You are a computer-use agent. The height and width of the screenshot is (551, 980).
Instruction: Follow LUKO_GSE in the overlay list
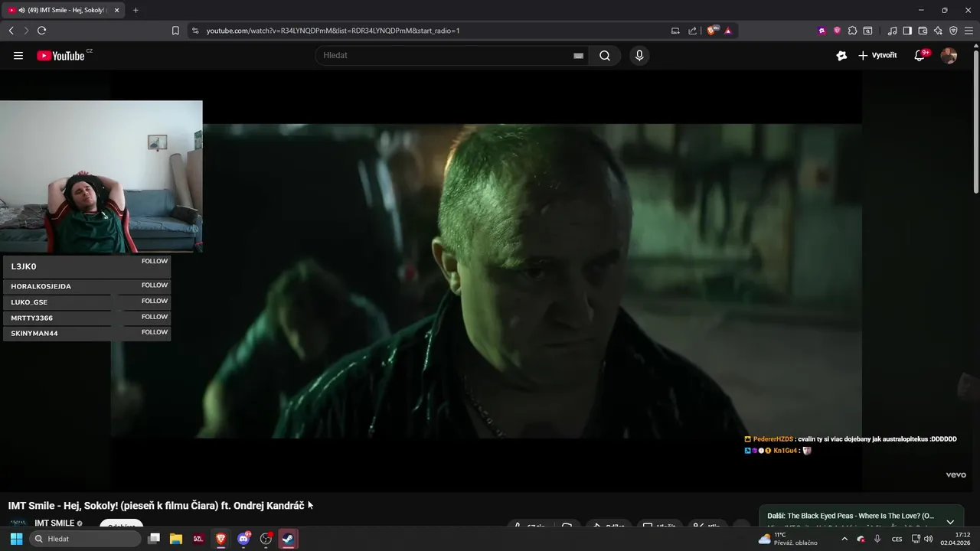[x=154, y=302]
